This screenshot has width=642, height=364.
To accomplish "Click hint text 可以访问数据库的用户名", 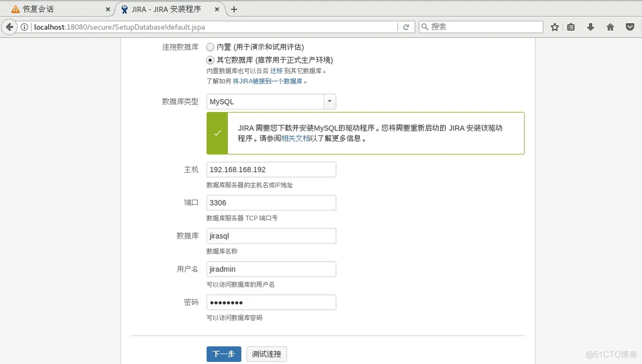I will tap(241, 284).
